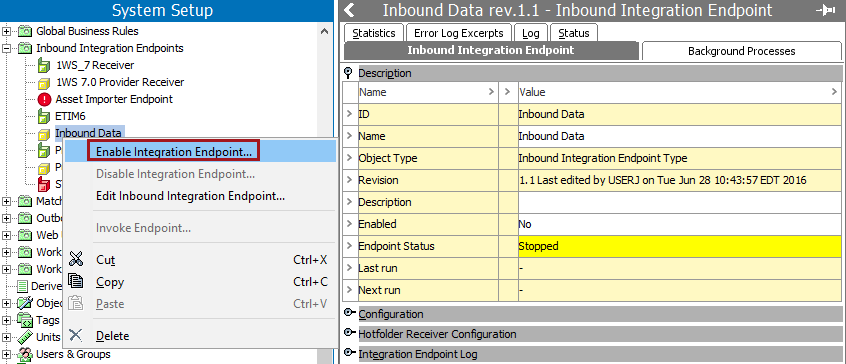The width and height of the screenshot is (846, 364).
Task: Click the yellow Inbound Data endpoint icon
Action: click(44, 134)
